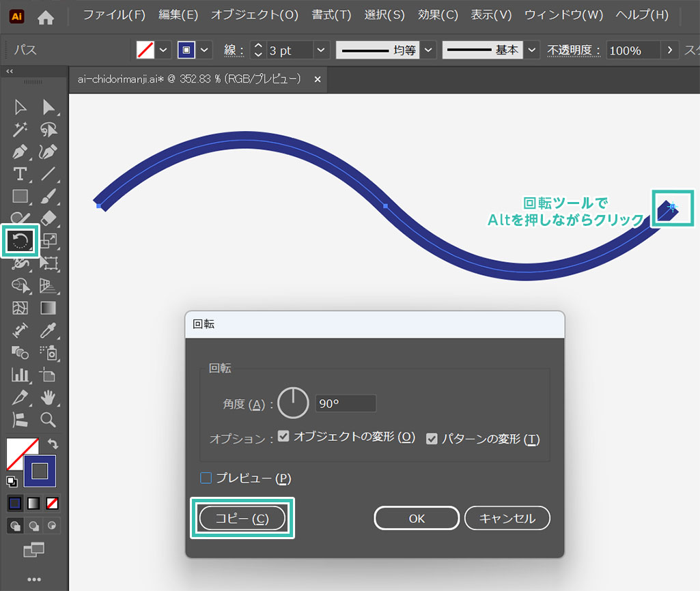Screen dimensions: 700x591
Task: Open the 基本 brush definition dropdown
Action: pyautogui.click(x=531, y=50)
